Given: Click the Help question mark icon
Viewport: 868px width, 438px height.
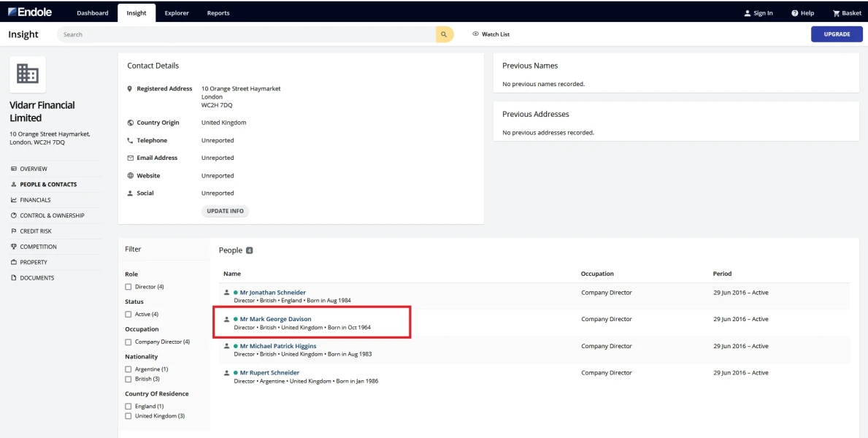Looking at the screenshot, I should tap(794, 13).
